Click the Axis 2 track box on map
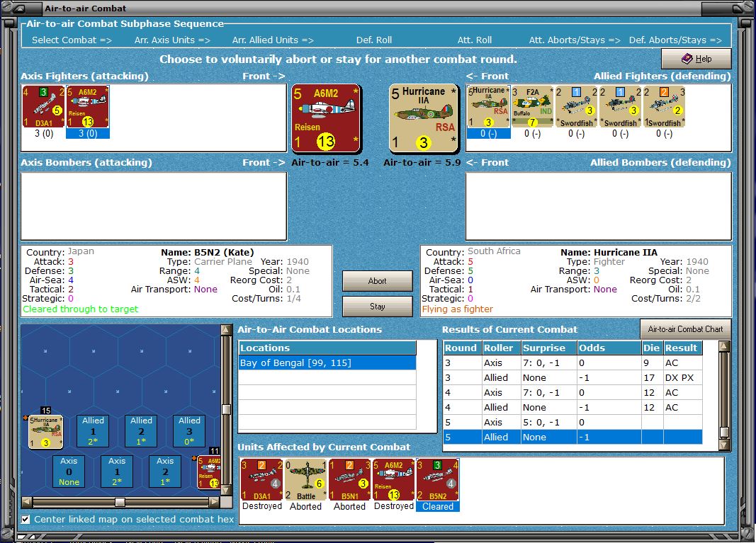Viewport: 756px width, 543px height. [x=165, y=471]
